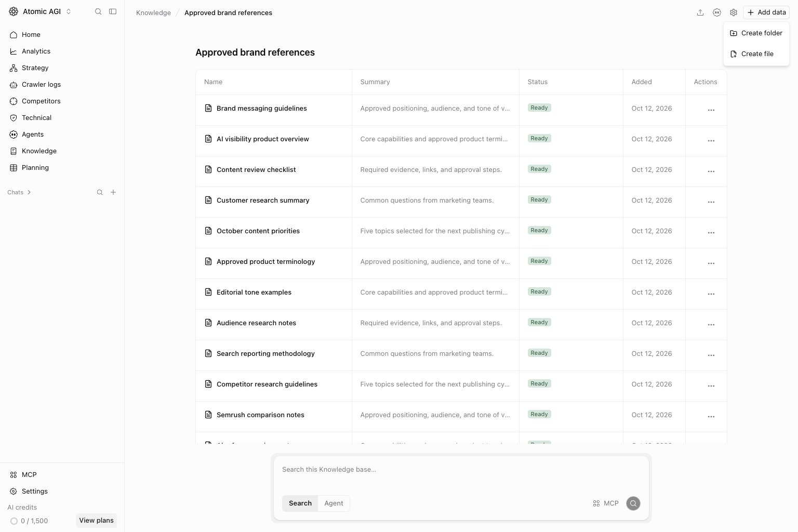
Task: Open actions menu for Brand messaging guidelines
Action: (711, 110)
